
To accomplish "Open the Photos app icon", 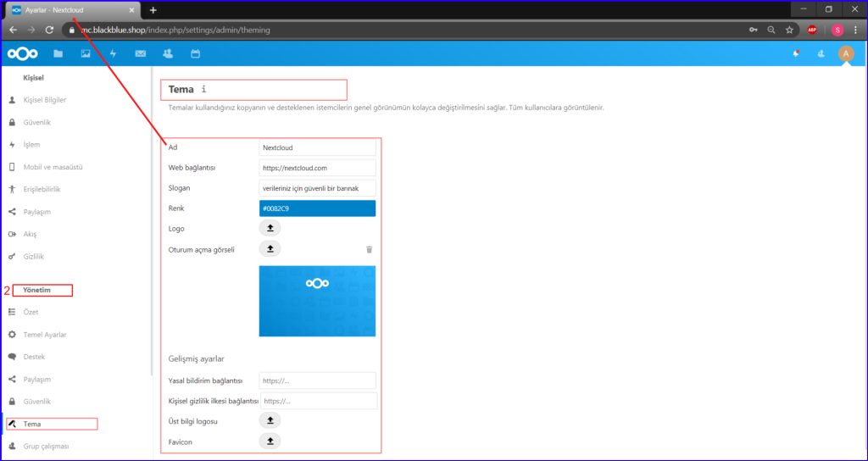I will coord(86,53).
